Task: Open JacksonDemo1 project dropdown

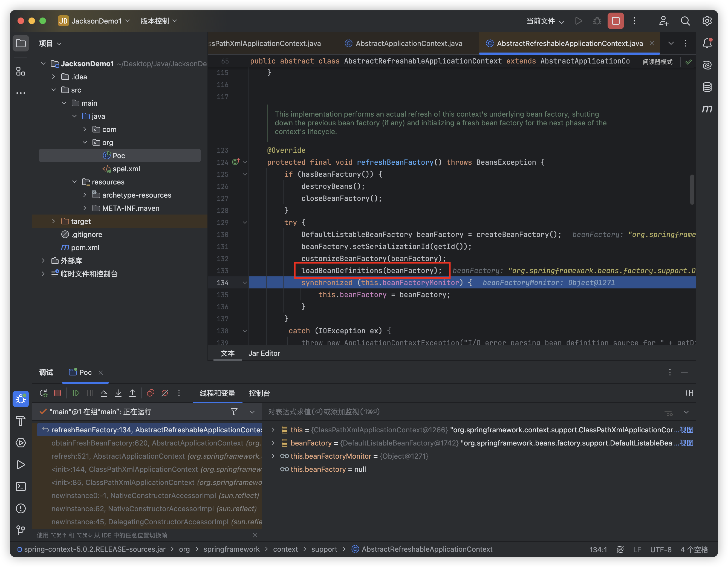Action: pyautogui.click(x=94, y=21)
